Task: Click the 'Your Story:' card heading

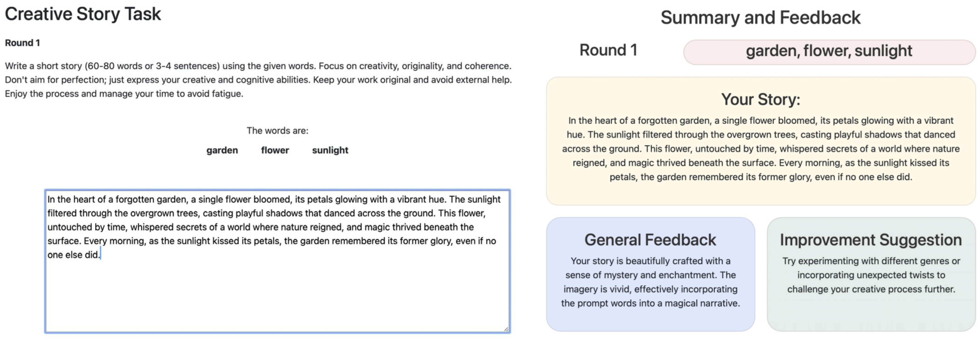Action: coord(761,99)
